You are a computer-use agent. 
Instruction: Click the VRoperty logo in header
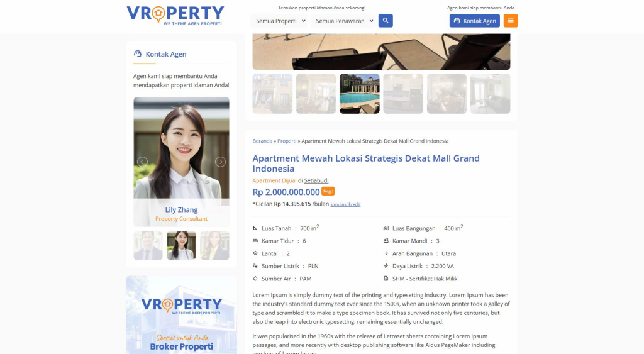pyautogui.click(x=175, y=16)
